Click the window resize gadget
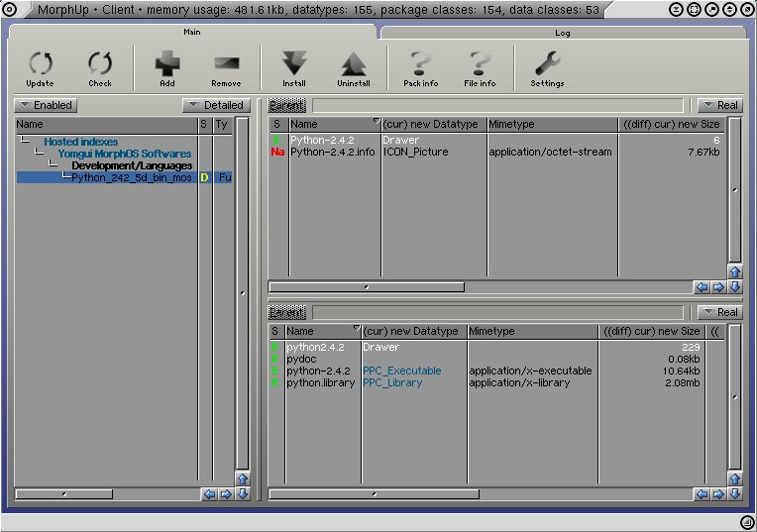 coord(747,522)
